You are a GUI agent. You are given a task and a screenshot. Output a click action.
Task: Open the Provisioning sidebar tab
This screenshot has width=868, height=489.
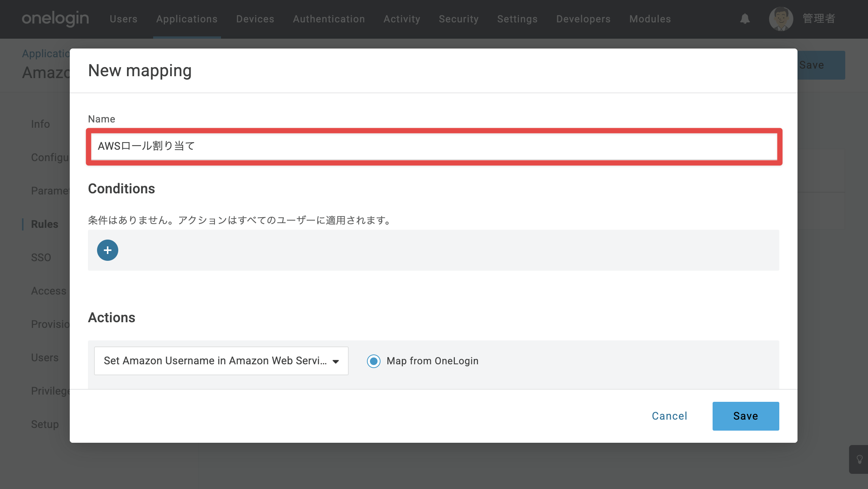(50, 324)
